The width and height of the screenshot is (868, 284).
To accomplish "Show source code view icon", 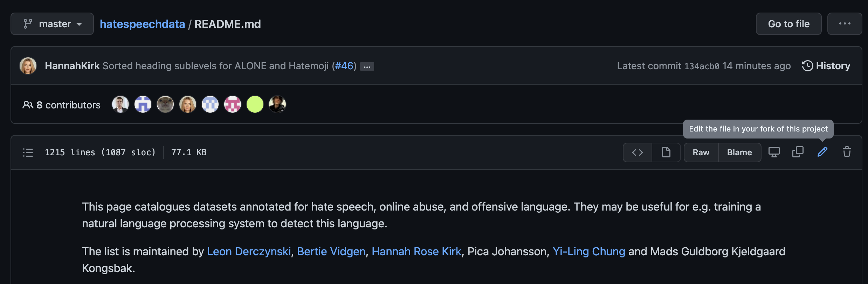I will [638, 152].
